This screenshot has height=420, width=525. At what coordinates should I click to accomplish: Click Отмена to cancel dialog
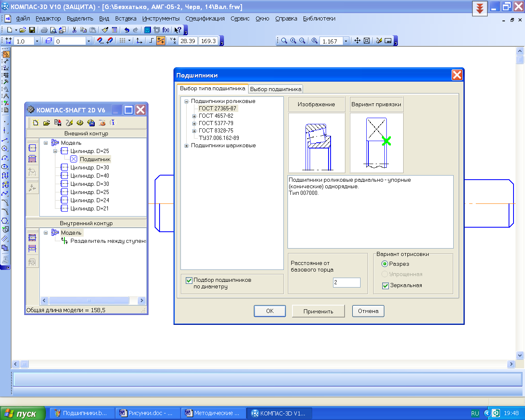point(368,311)
